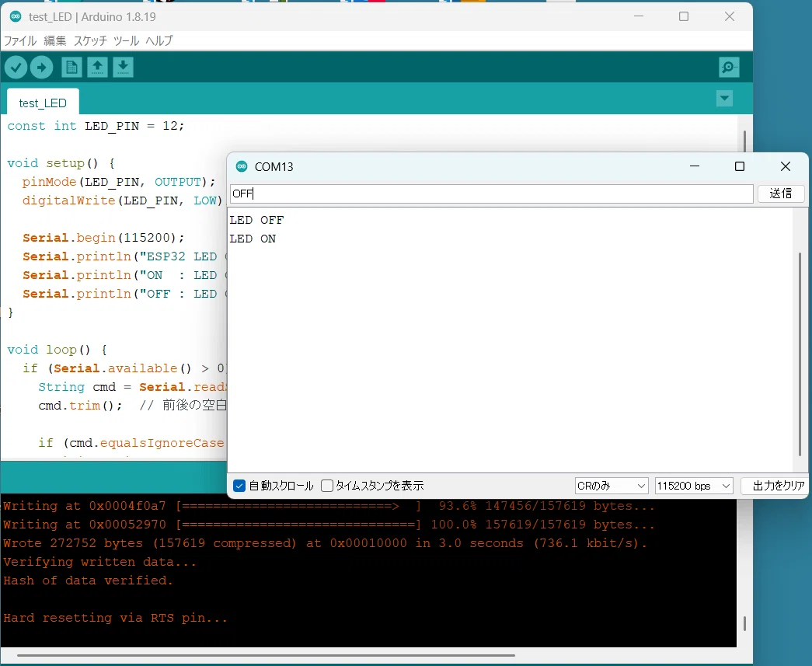Click the code editor vertical scrollbar
The width and height of the screenshot is (812, 666).
pos(744,141)
